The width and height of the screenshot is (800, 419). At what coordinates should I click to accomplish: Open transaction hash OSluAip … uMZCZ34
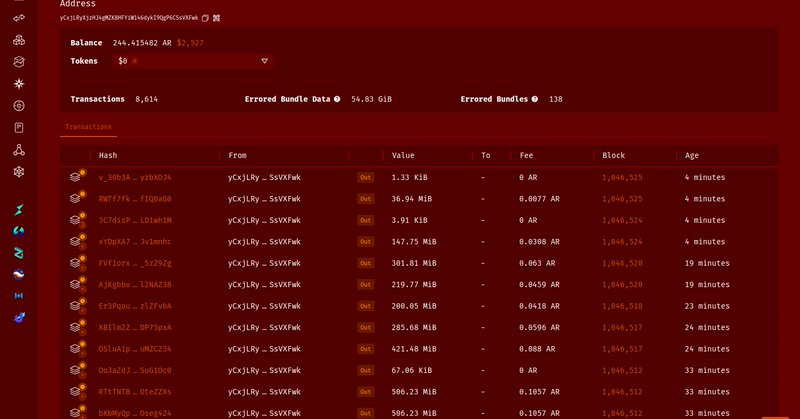click(x=135, y=349)
